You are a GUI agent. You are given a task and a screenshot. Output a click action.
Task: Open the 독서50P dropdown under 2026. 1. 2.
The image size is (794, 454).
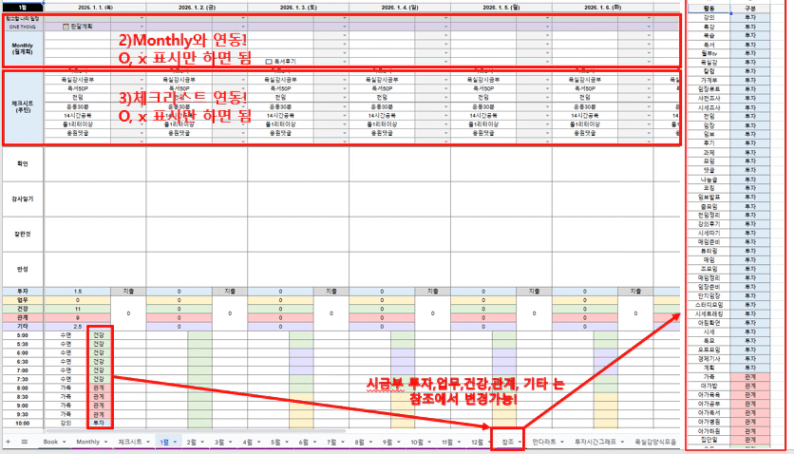coord(243,89)
